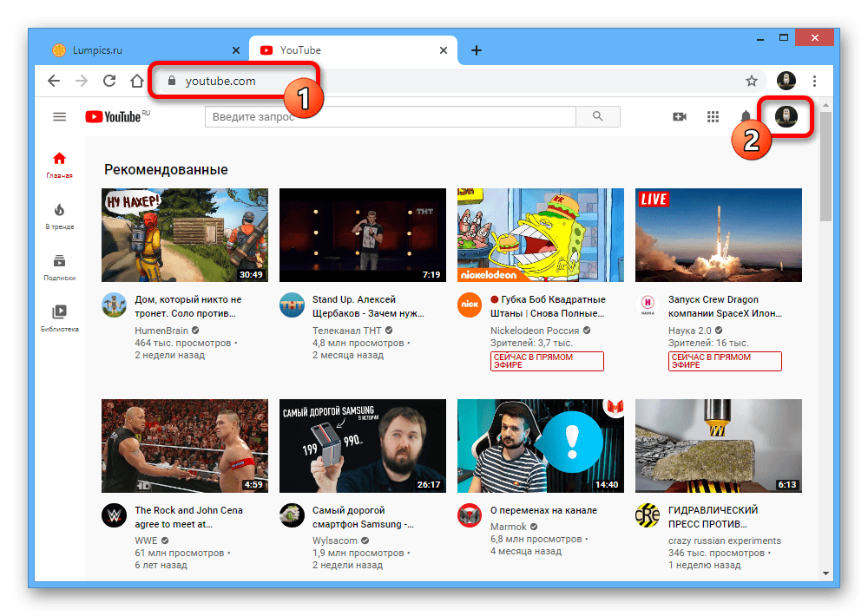Viewport: 868px width, 616px height.
Task: Open the В тренде sidebar section
Action: (59, 216)
